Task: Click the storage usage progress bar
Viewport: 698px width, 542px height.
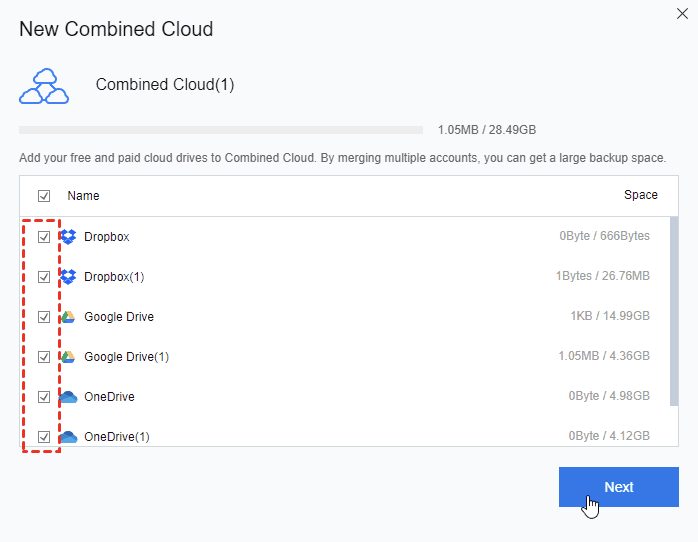Action: click(220, 130)
